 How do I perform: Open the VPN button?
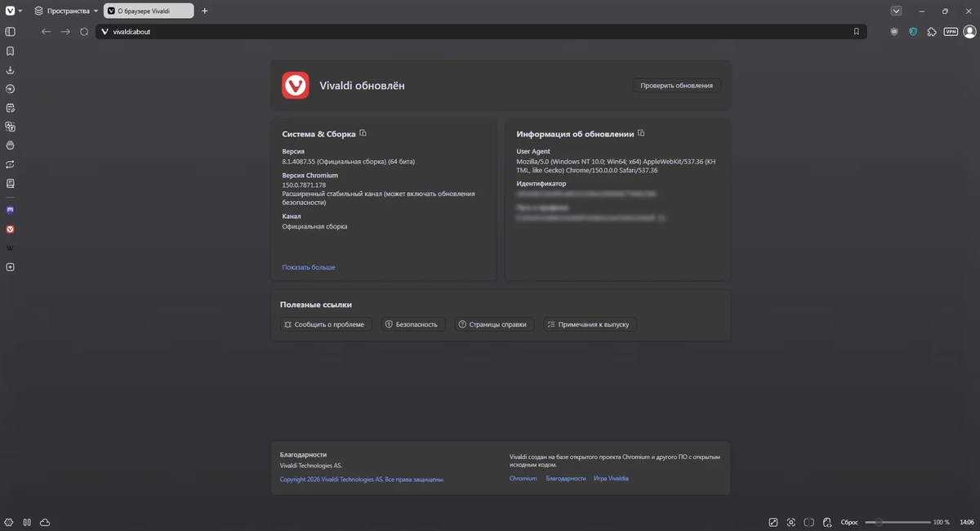click(x=951, y=32)
